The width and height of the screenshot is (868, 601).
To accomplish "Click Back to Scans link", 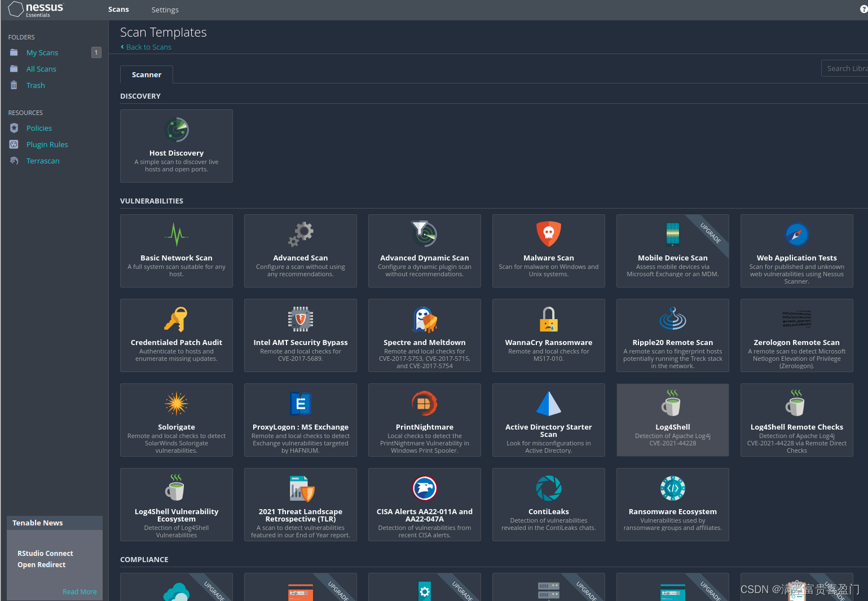I will tap(146, 47).
